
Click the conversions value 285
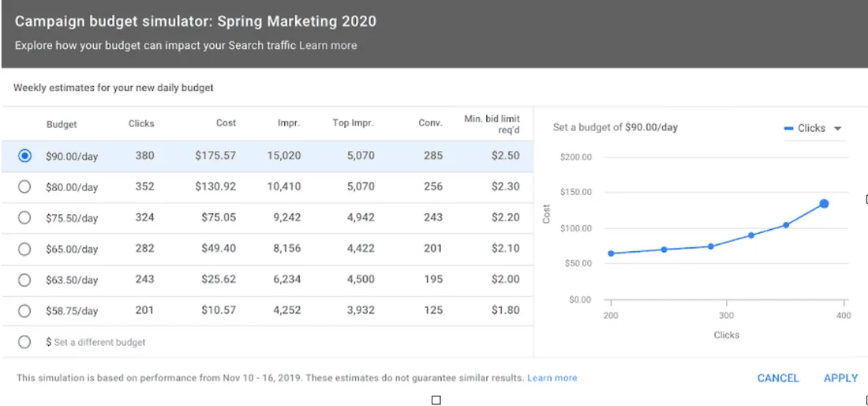pyautogui.click(x=433, y=156)
